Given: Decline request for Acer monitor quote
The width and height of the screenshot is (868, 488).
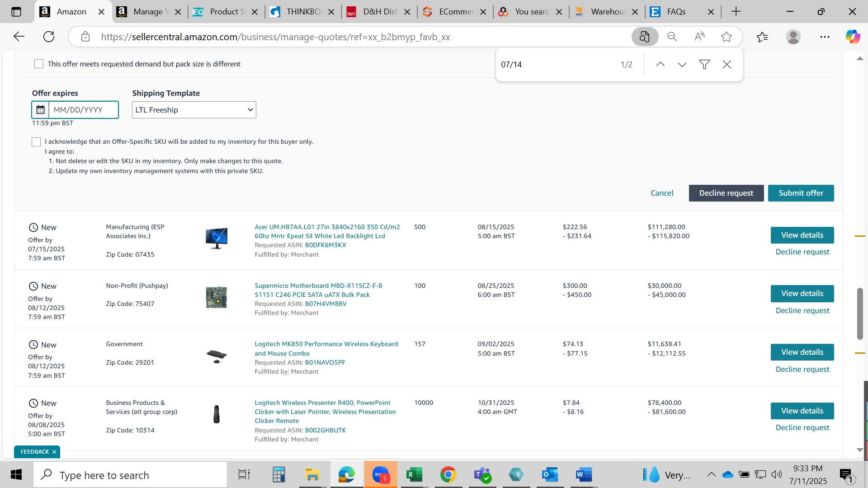Looking at the screenshot, I should tap(802, 252).
